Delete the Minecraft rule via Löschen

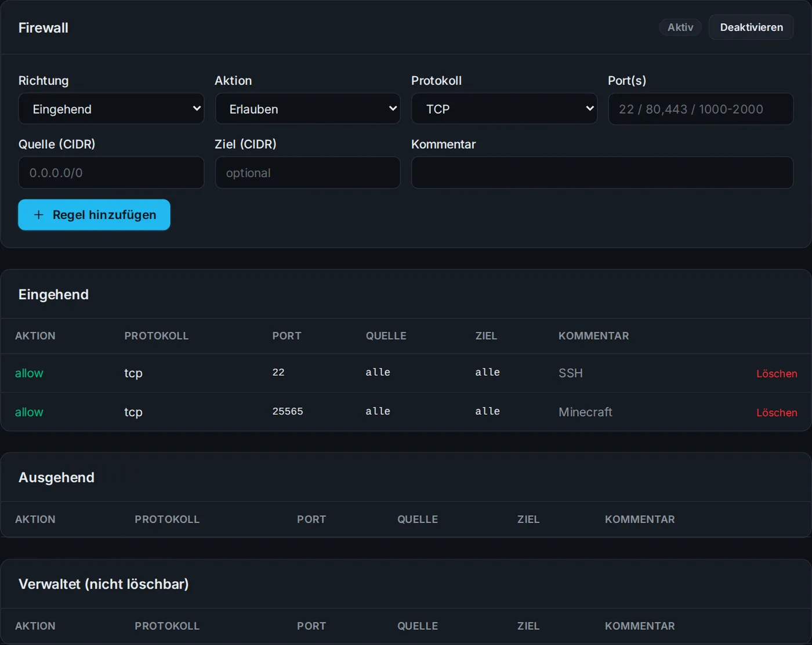pyautogui.click(x=777, y=412)
